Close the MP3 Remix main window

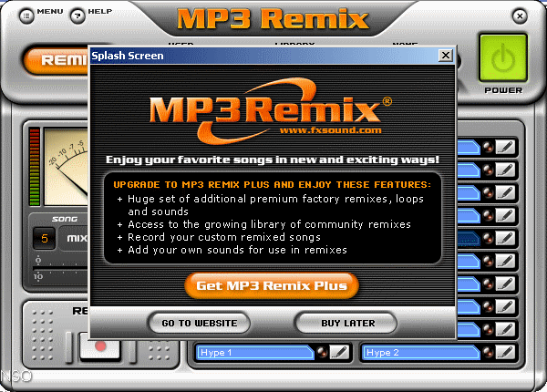[520, 16]
